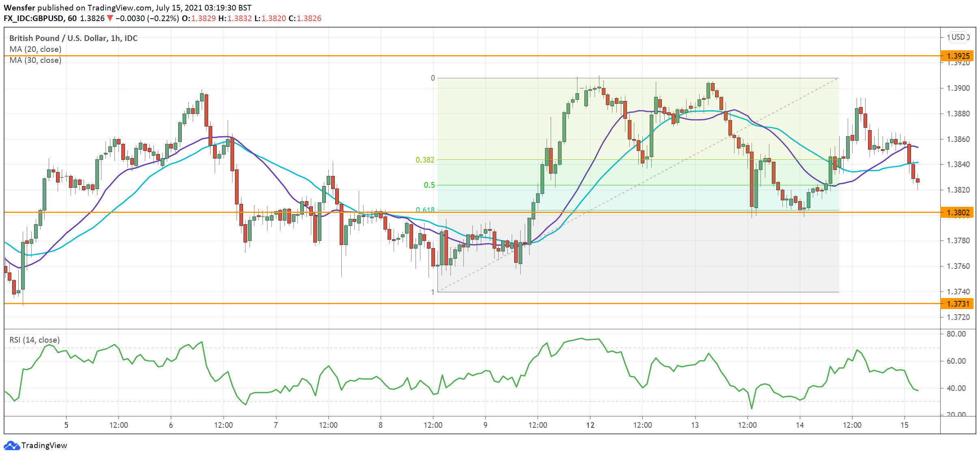Select the orange 1.3731 price level label
Viewport: 980px width, 457px height.
958,304
